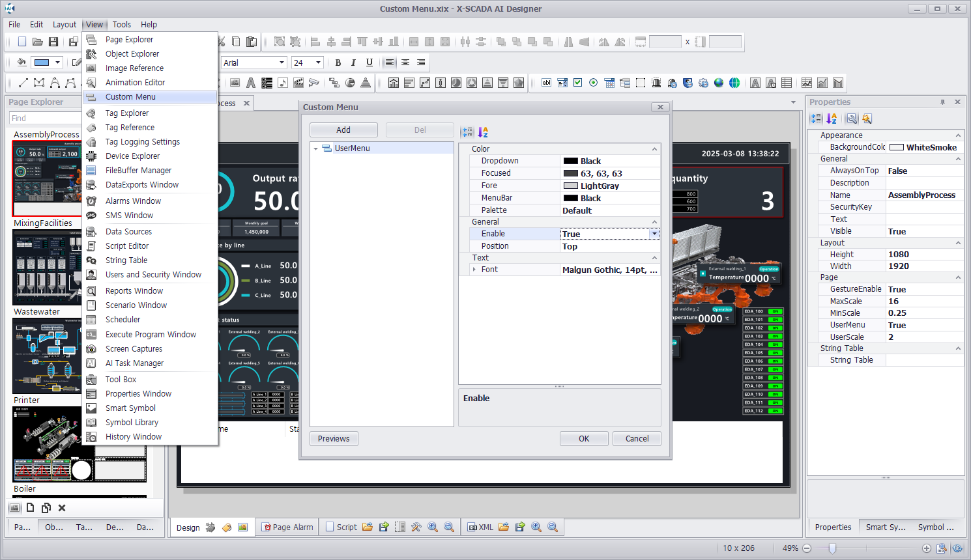
Task: Click the Save icon in the main toolbar
Action: (x=53, y=42)
